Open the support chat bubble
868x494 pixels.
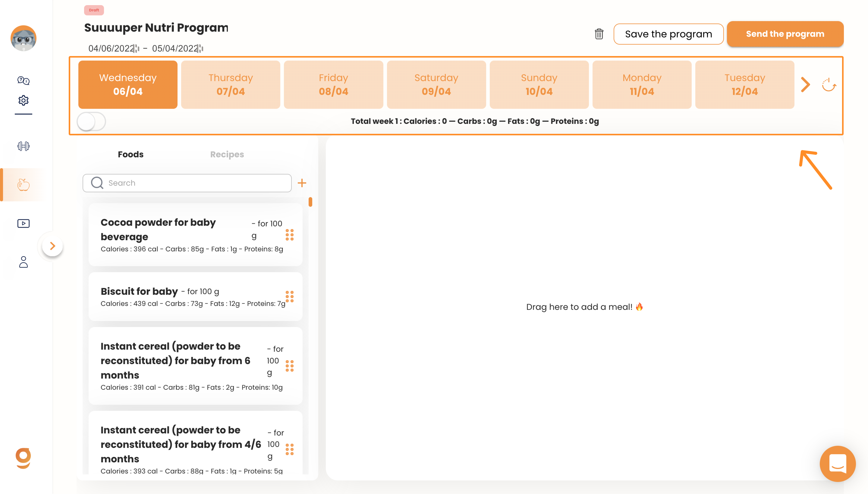click(x=837, y=463)
